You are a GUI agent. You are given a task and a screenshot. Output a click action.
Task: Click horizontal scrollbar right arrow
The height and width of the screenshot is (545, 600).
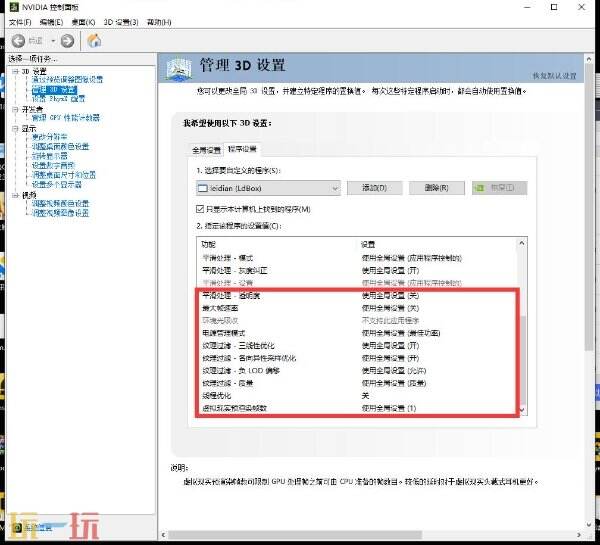(x=579, y=535)
